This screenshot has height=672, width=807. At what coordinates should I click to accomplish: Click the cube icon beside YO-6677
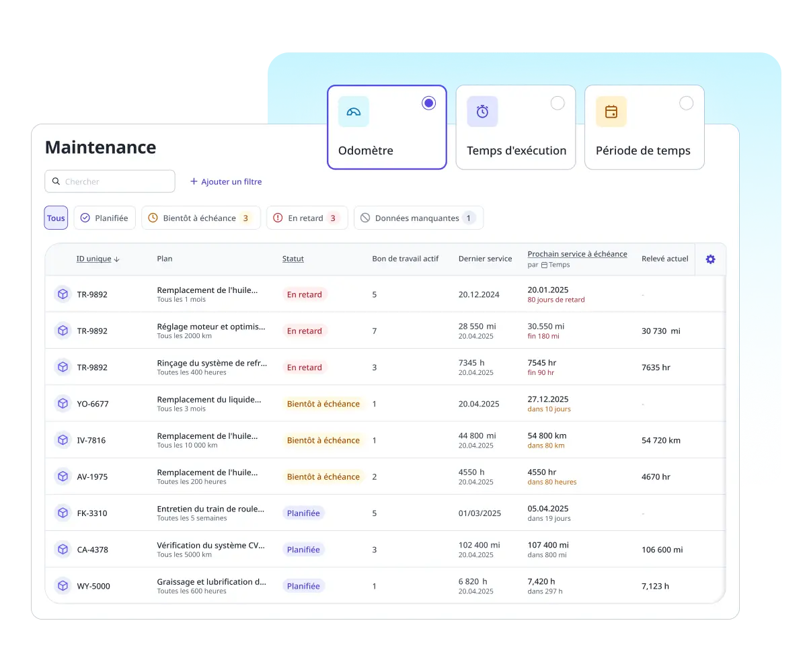tap(63, 404)
